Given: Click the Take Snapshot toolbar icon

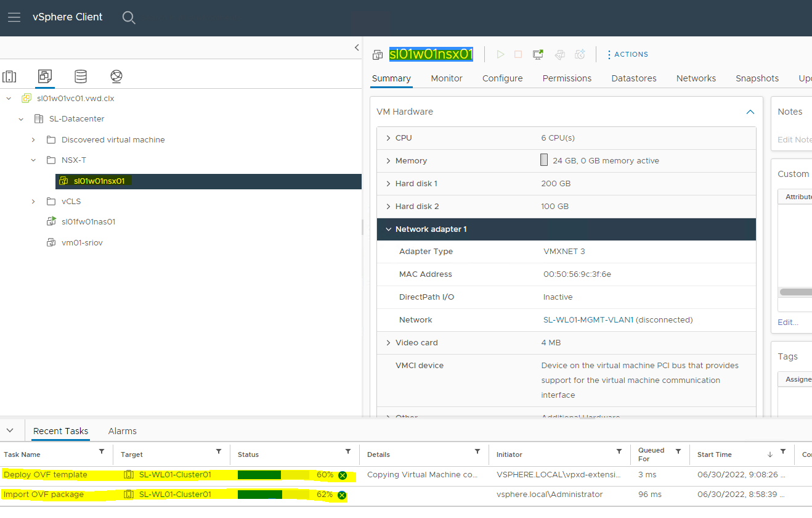Looking at the screenshot, I should tap(580, 54).
